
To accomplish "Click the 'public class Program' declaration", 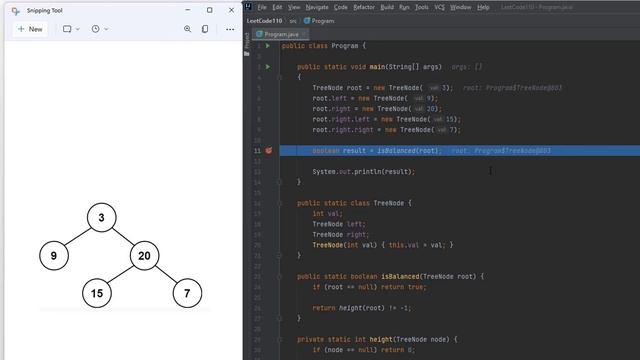I will pos(323,46).
